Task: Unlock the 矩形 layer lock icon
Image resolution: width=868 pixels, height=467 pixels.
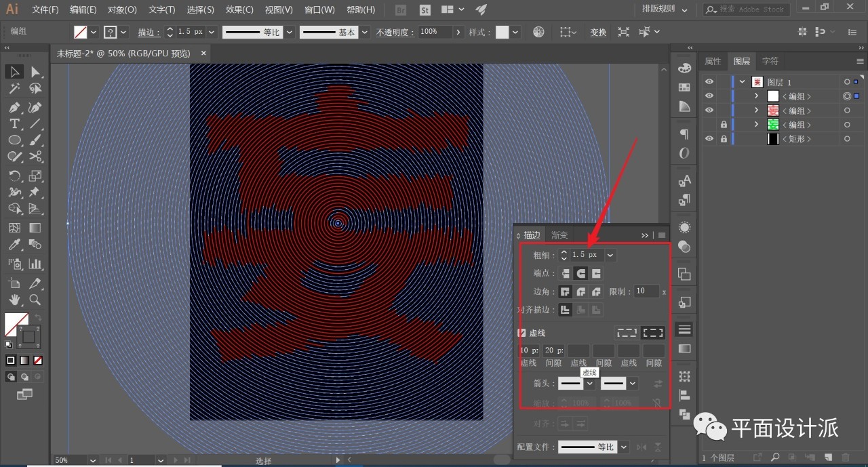Action: pyautogui.click(x=724, y=139)
